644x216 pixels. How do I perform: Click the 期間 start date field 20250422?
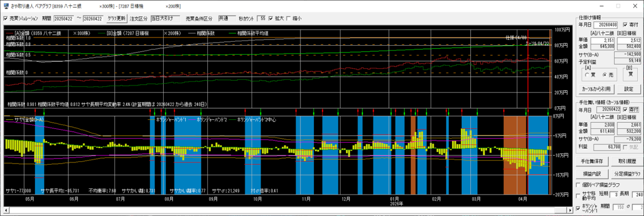coord(64,19)
